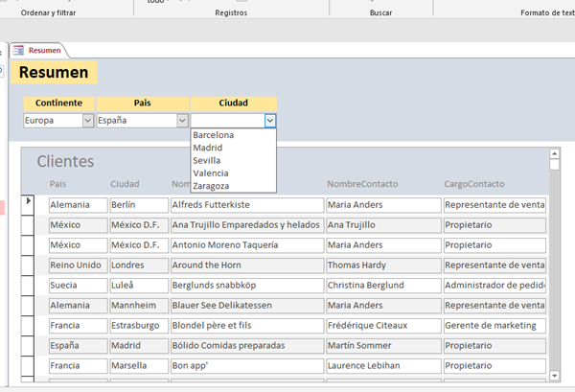Click the CargoContacto column header

coord(476,184)
